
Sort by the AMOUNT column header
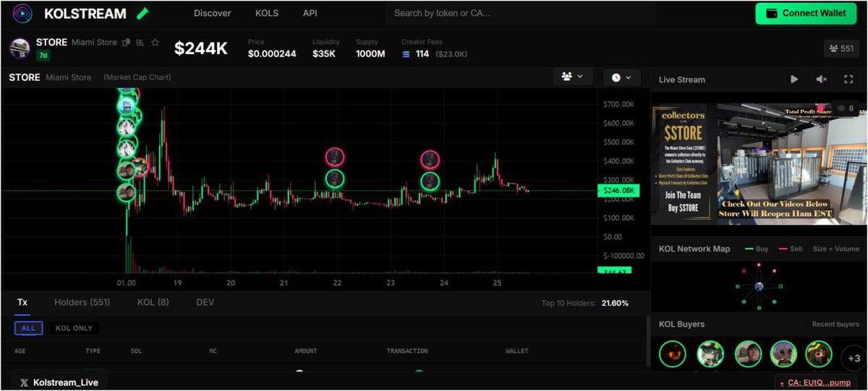point(306,351)
